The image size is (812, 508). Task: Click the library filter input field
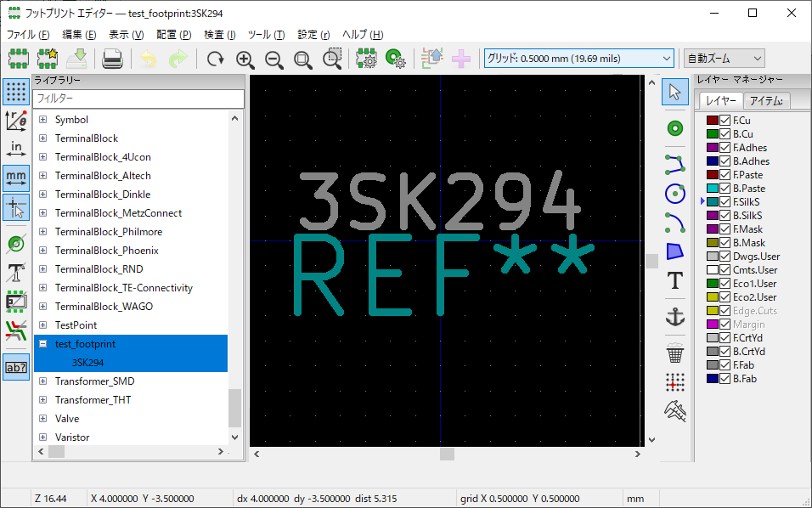138,99
